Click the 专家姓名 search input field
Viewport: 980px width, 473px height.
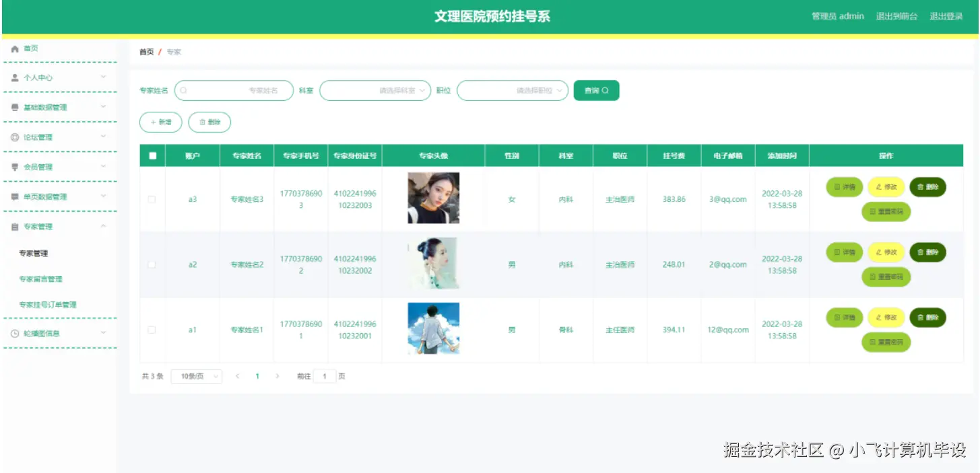click(234, 90)
